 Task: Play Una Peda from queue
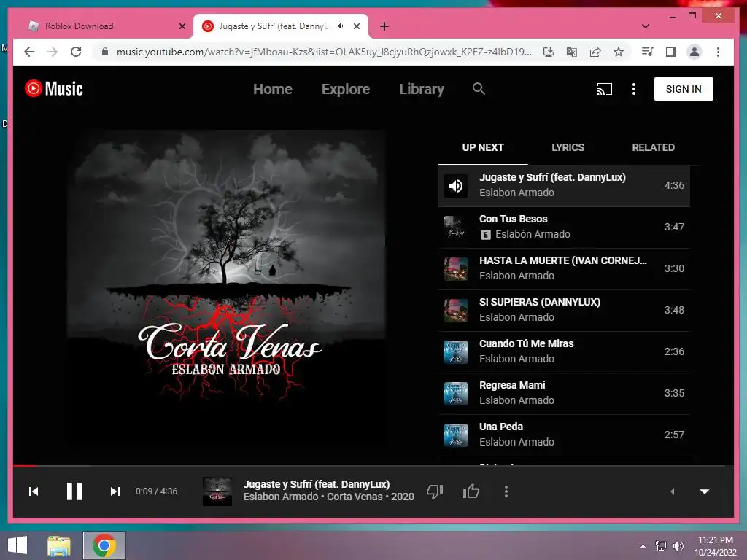[564, 435]
